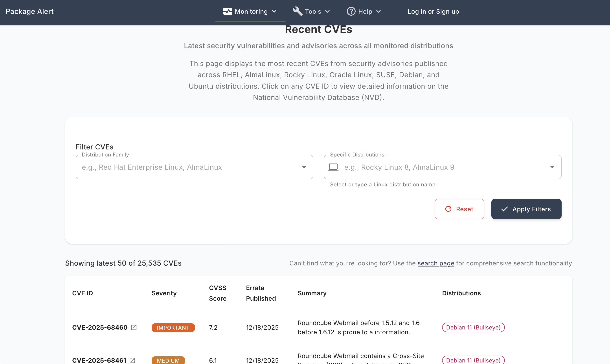Click Log in or Sign up
This screenshot has height=364, width=610.
[x=433, y=11]
